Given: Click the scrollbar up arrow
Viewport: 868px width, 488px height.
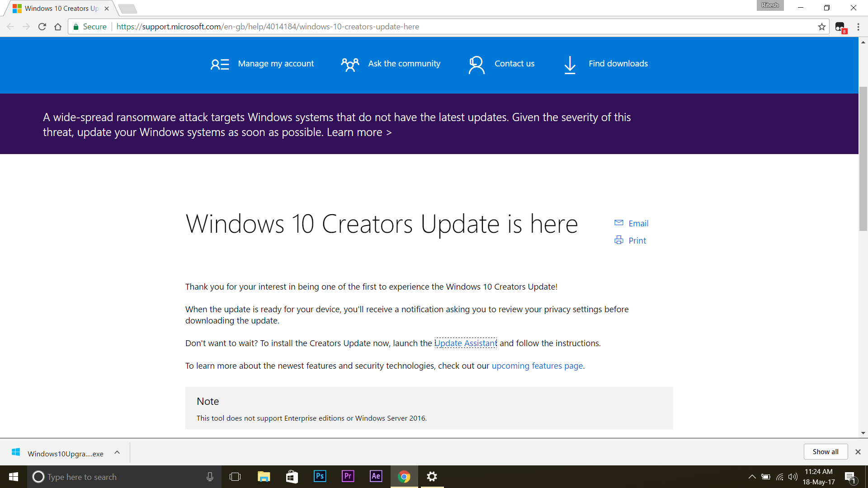Looking at the screenshot, I should click(x=863, y=42).
